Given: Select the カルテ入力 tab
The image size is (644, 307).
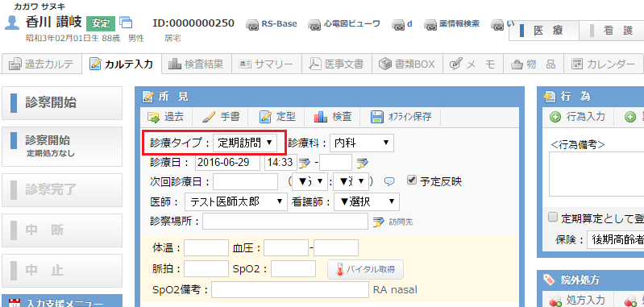Looking at the screenshot, I should coord(121,64).
